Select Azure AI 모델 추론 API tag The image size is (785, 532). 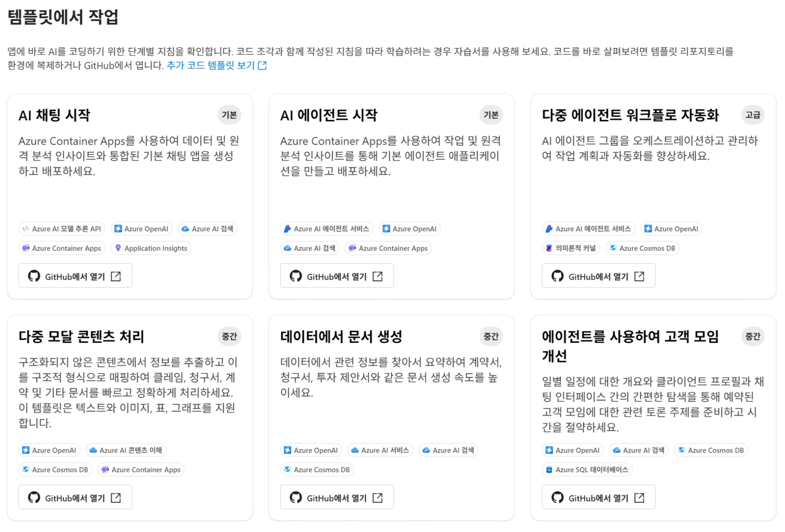coord(62,229)
